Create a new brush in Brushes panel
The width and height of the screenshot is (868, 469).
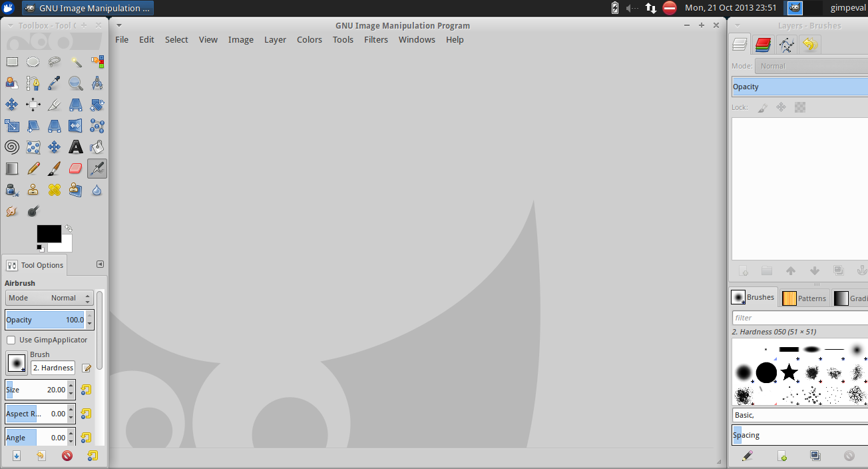782,456
